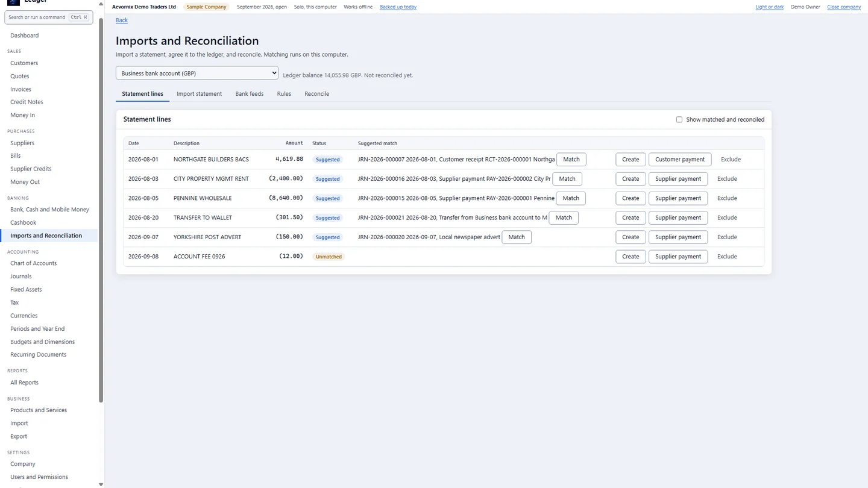Select the Rules tab
This screenshot has height=488, width=868.
(x=284, y=94)
